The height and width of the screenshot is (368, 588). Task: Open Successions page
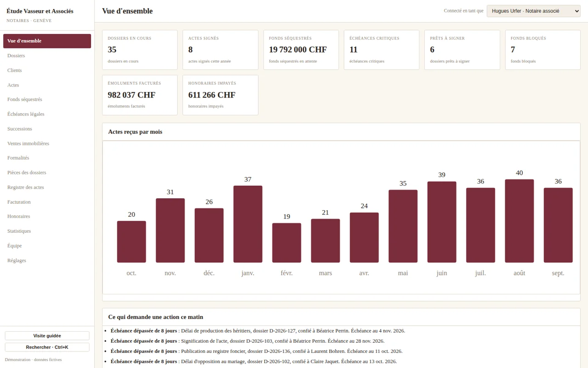(x=47, y=129)
